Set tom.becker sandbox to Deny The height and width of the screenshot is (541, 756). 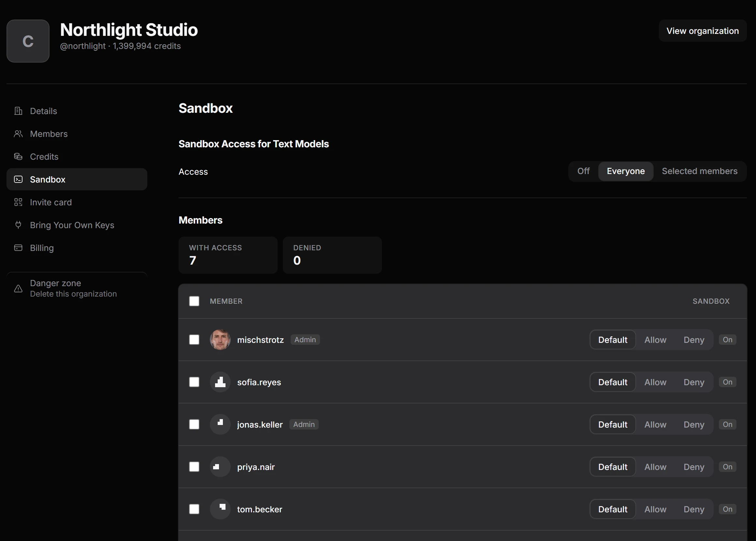click(694, 509)
